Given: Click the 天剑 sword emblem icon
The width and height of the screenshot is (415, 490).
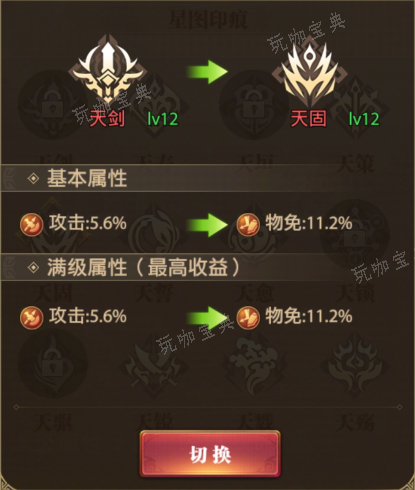Looking at the screenshot, I should (x=107, y=70).
